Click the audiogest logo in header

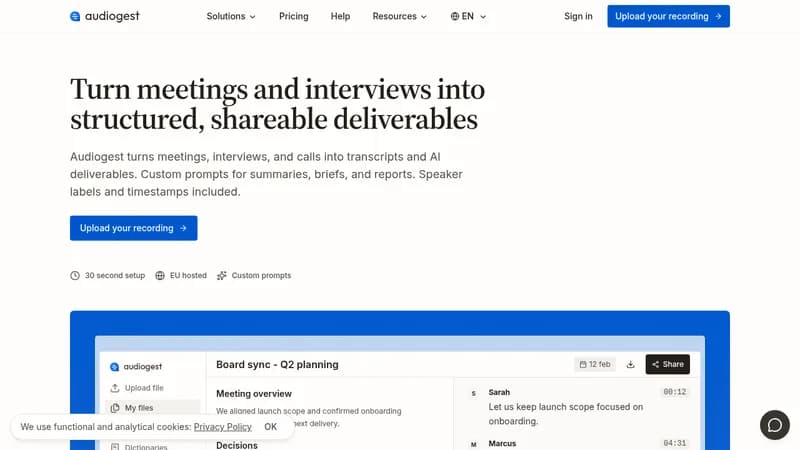(x=105, y=16)
